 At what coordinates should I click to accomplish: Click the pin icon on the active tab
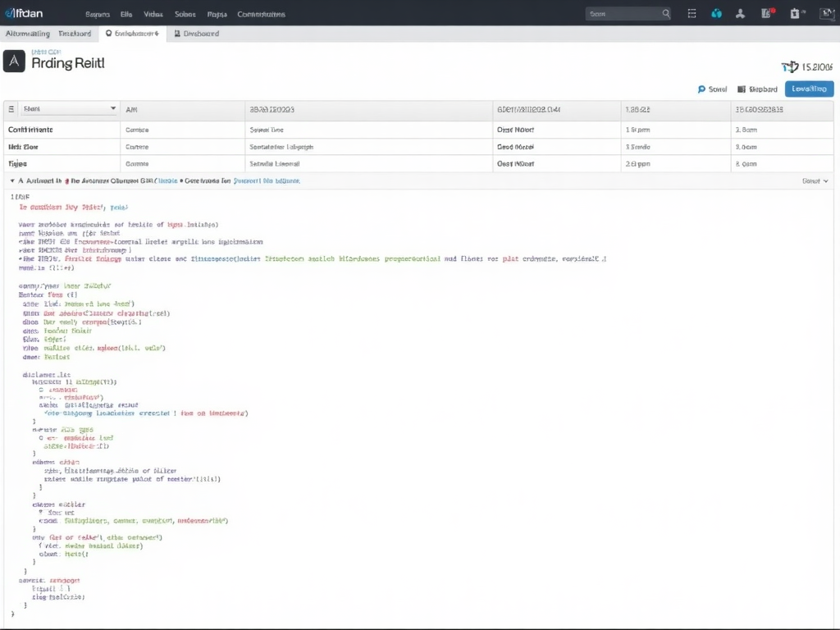(109, 33)
